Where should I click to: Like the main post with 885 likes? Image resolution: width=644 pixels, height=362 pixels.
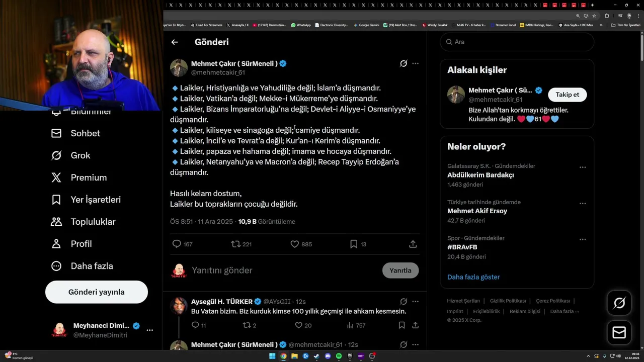click(295, 244)
